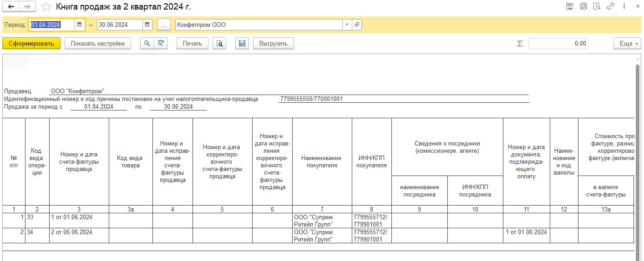The width and height of the screenshot is (644, 261).
Task: Open the find magnifier tool
Action: click(147, 43)
